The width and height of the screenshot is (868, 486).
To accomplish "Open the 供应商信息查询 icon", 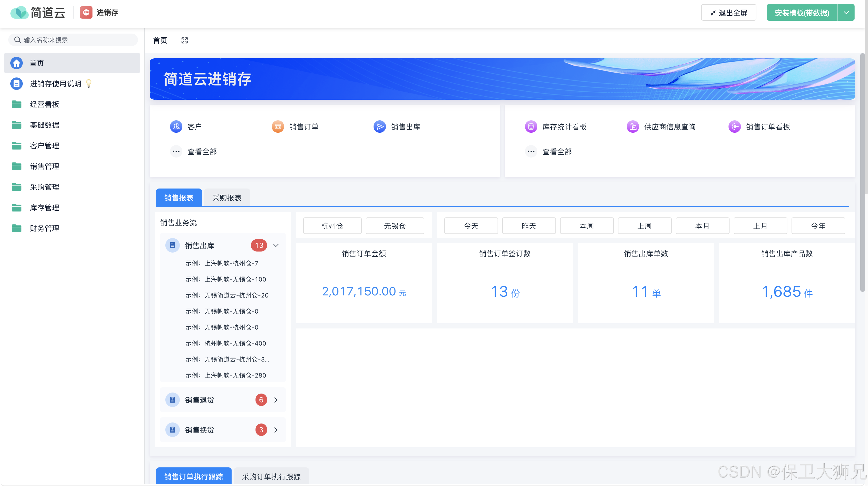I will tap(632, 127).
